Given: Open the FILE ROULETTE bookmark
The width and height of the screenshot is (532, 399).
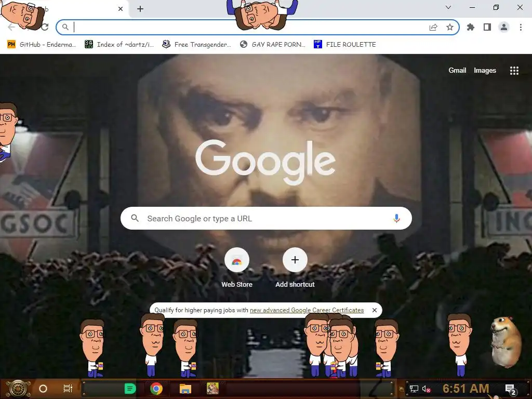Looking at the screenshot, I should point(345,45).
